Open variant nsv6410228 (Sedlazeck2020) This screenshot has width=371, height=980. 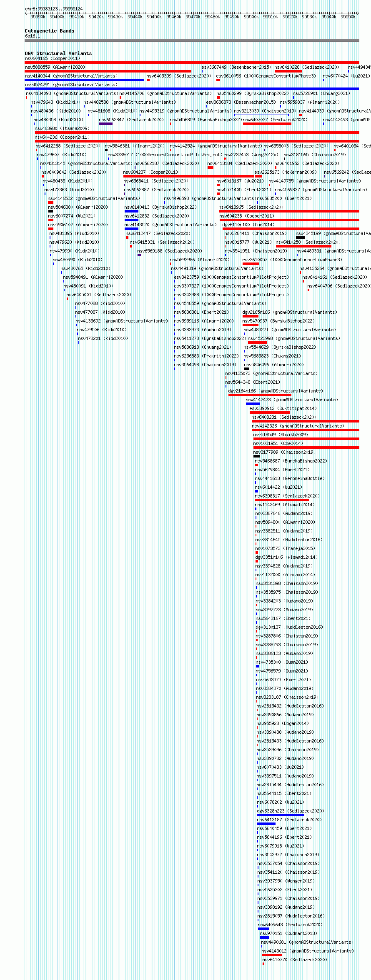click(x=307, y=67)
